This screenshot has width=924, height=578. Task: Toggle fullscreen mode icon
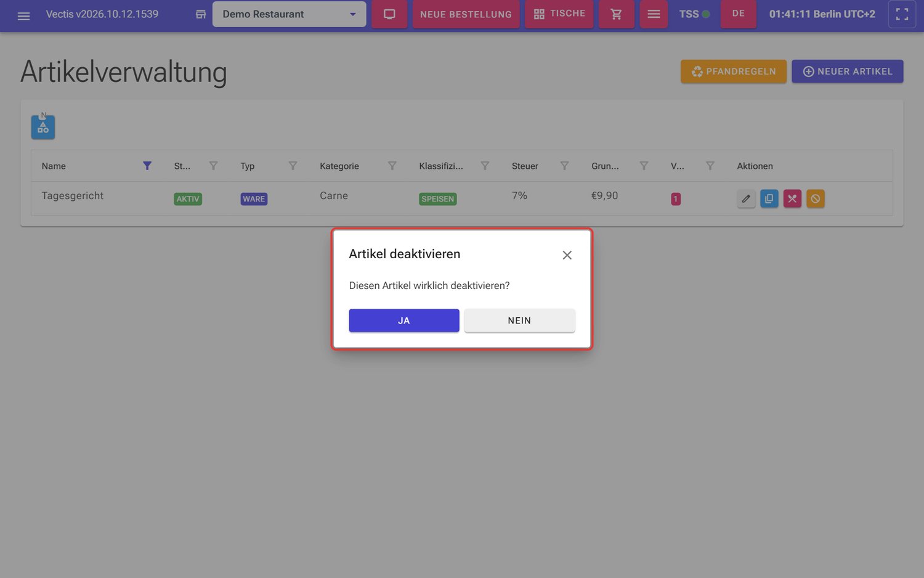pyautogui.click(x=902, y=14)
